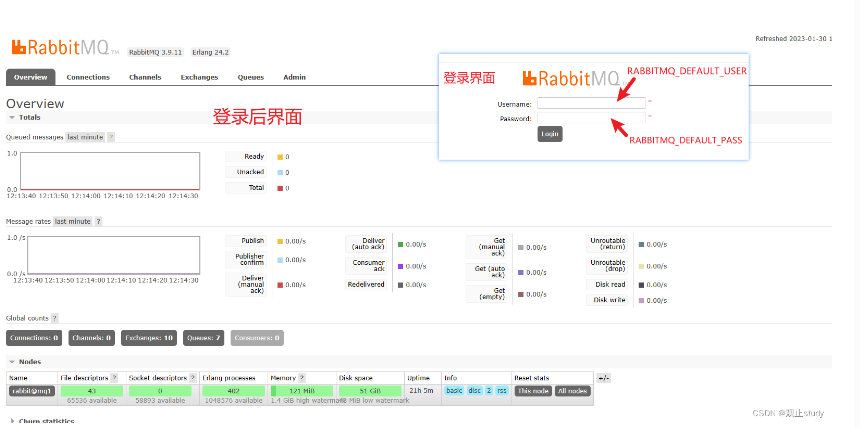Open the Admin tab

(x=295, y=77)
